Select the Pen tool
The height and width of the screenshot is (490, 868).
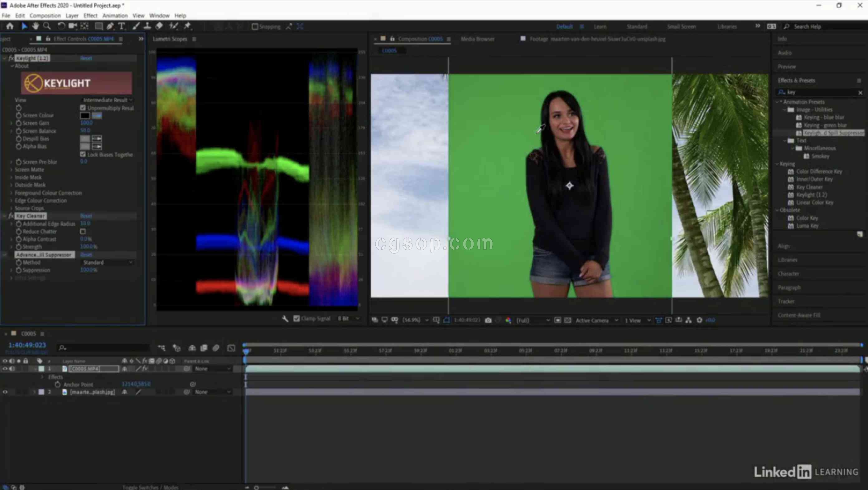[x=110, y=26]
